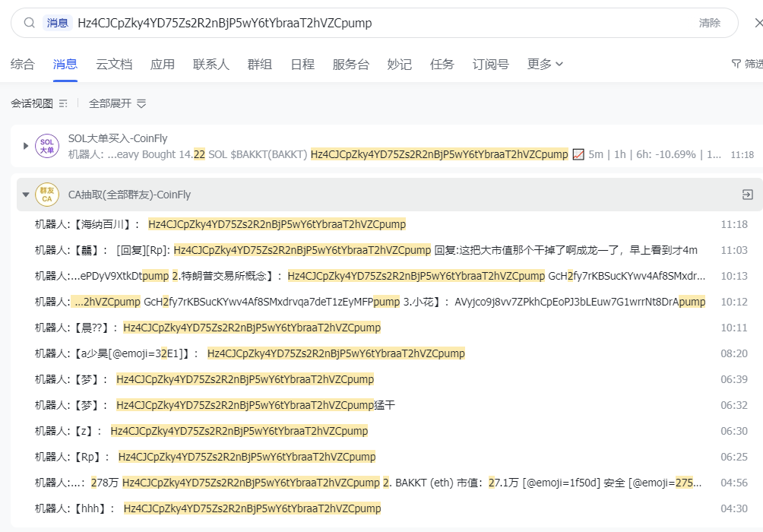Switch to the 服务台 tab

coord(351,65)
